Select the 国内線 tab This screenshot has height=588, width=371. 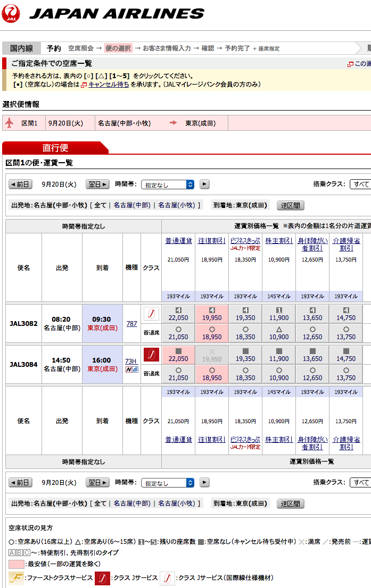click(21, 48)
